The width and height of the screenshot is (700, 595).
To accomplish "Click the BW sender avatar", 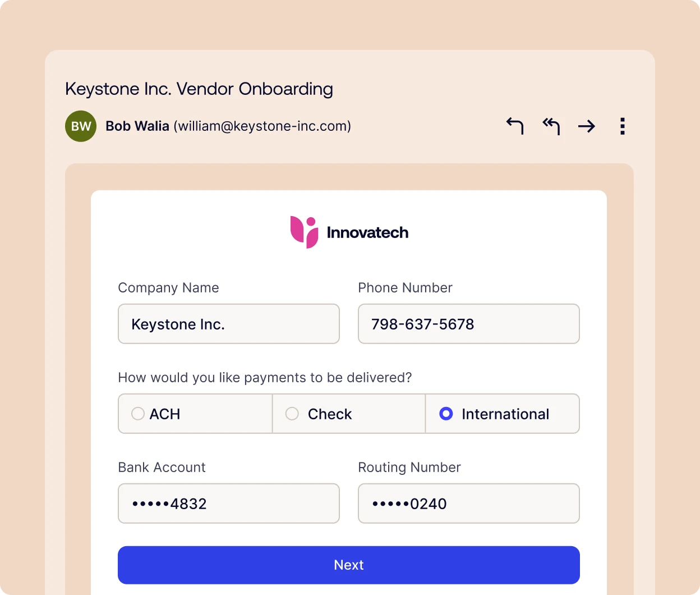I will coord(81,126).
